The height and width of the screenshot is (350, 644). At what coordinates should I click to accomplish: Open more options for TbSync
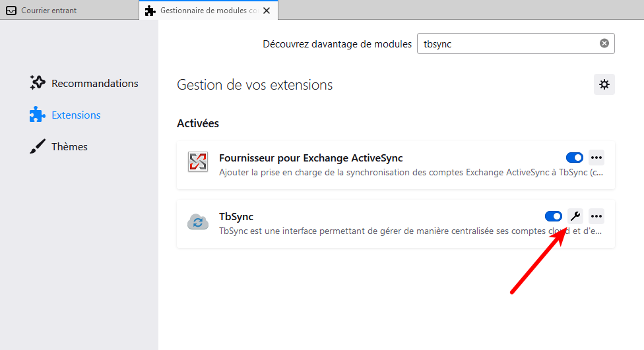[596, 216]
